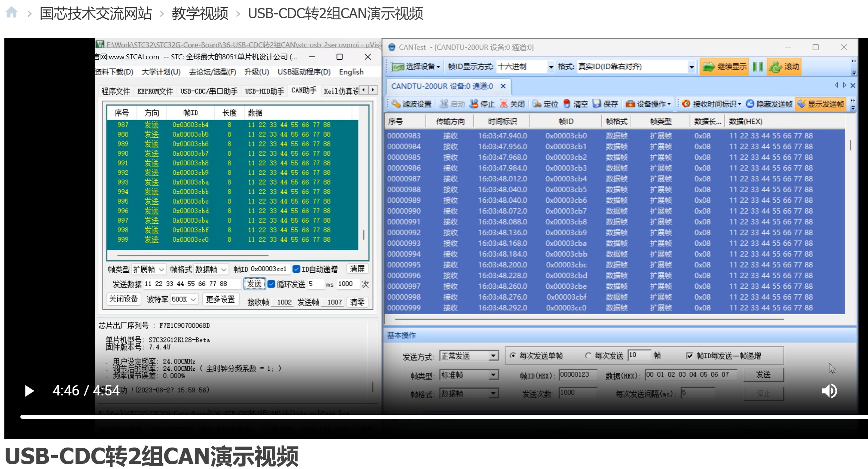This screenshot has height=469, width=868.
Task: Click 定位 icon in CANTest toolbar
Action: click(x=536, y=104)
